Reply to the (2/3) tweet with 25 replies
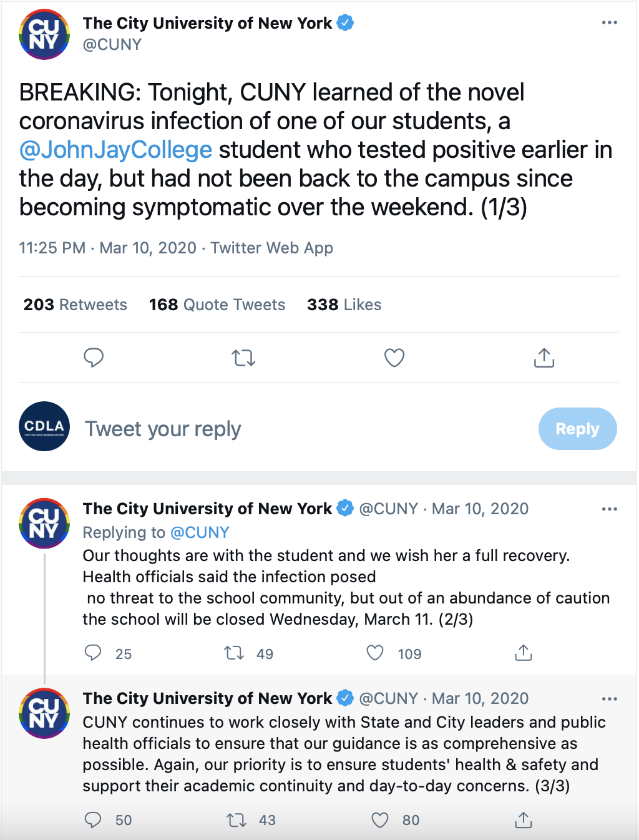 point(93,653)
